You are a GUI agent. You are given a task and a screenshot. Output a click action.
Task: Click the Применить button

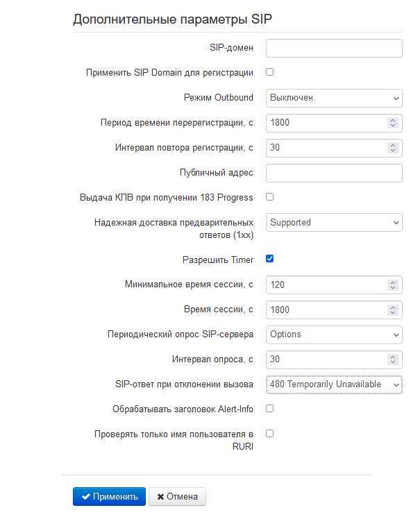tap(109, 497)
